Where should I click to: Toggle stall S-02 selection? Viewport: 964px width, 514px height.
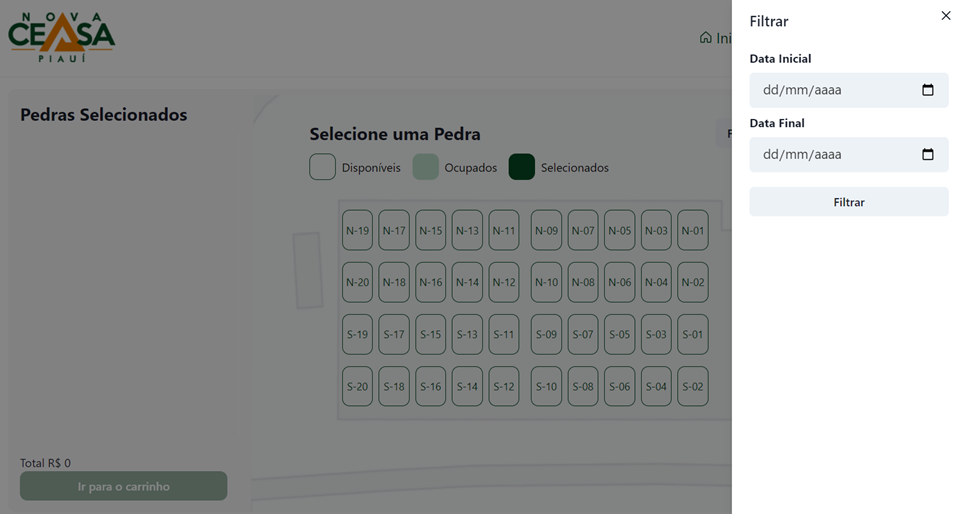point(693,386)
